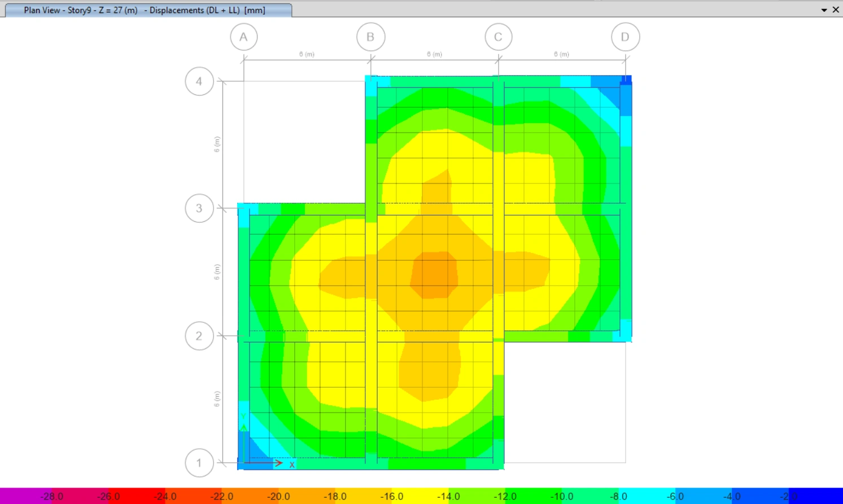This screenshot has height=504, width=843.
Task: Click the dark orange peak displacement contour
Action: pyautogui.click(x=434, y=275)
